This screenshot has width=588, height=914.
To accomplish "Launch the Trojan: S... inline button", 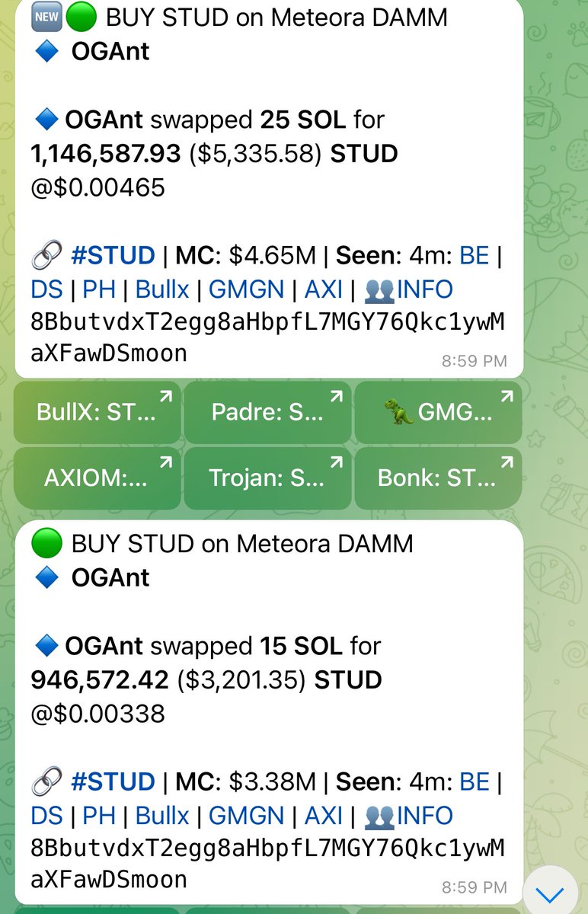I will coord(267,478).
